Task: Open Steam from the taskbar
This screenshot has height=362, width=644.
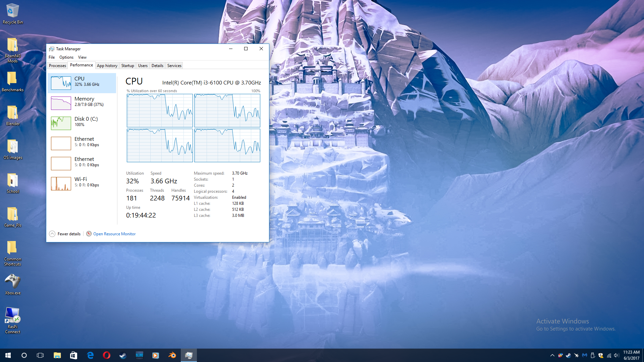Action: pyautogui.click(x=123, y=355)
